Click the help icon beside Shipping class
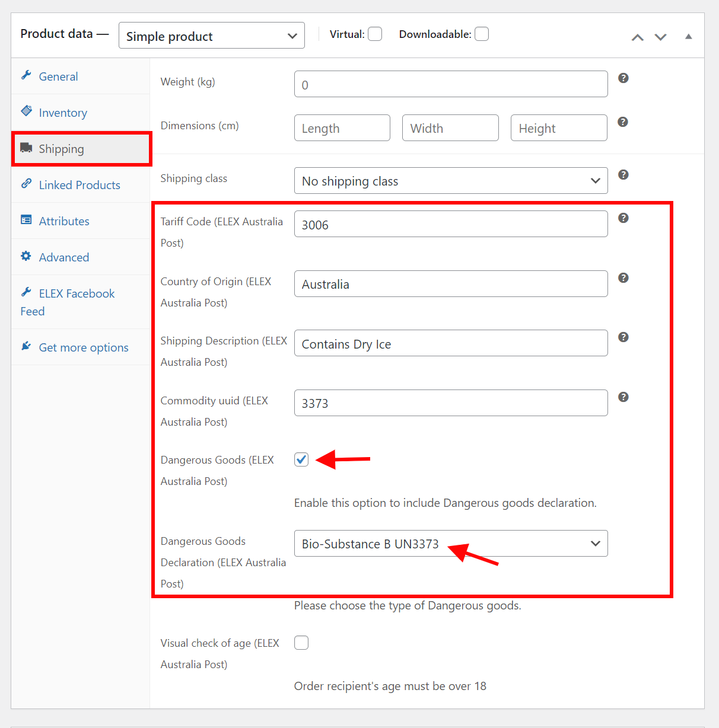Screen dimensions: 719x728 [623, 175]
